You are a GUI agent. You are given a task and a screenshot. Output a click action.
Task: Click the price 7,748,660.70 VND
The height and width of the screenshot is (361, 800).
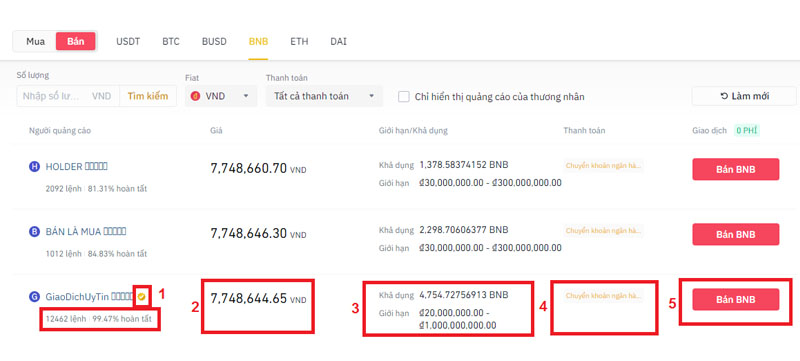[x=258, y=169]
